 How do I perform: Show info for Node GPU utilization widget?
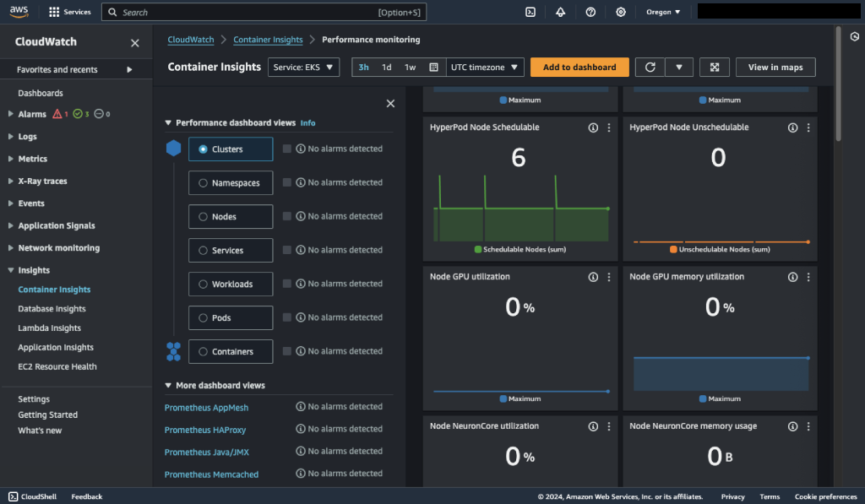coord(593,277)
